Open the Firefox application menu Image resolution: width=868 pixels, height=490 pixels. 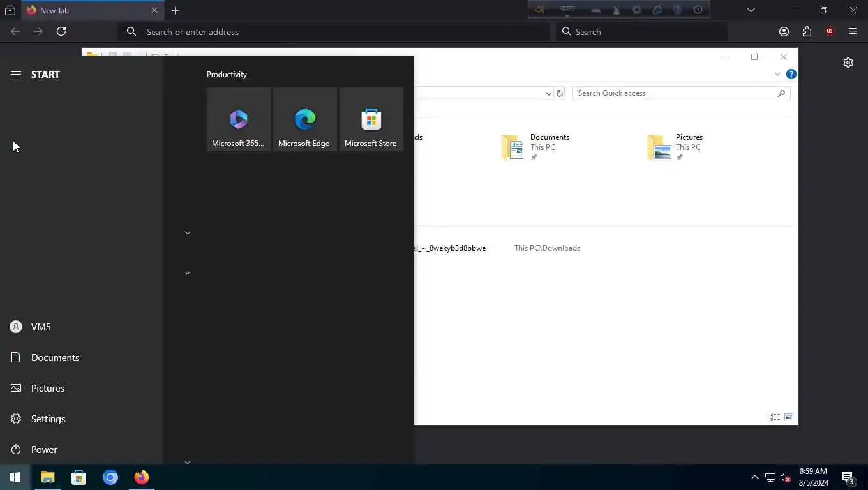853,32
